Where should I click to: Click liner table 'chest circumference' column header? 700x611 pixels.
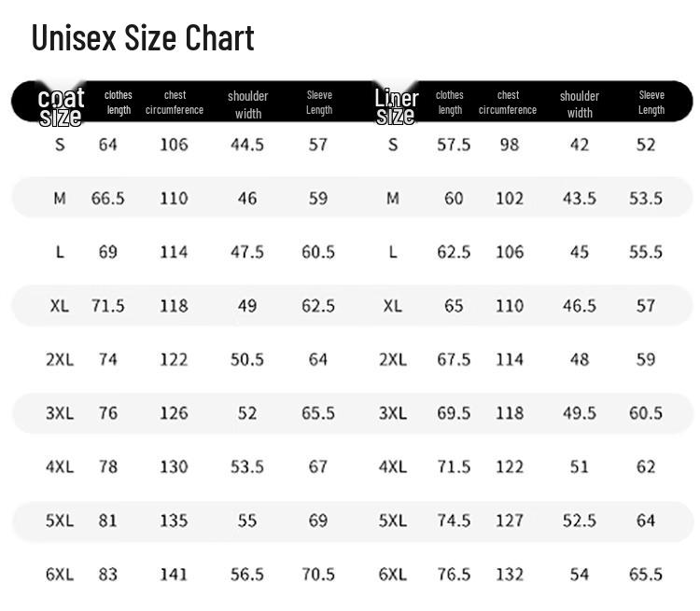point(508,103)
